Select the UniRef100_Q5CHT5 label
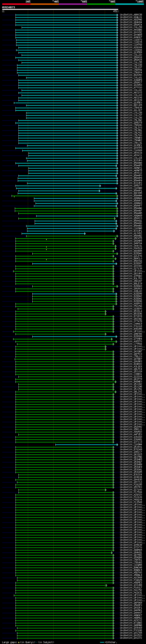Viewport: 146px width, 644px height. [131, 239]
